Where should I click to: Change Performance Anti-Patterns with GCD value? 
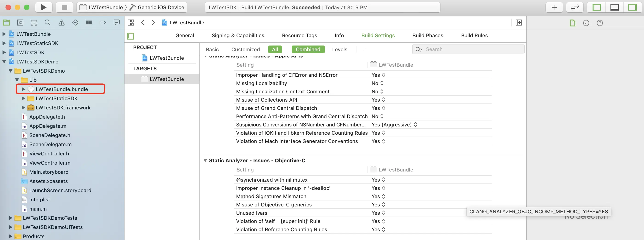(378, 116)
